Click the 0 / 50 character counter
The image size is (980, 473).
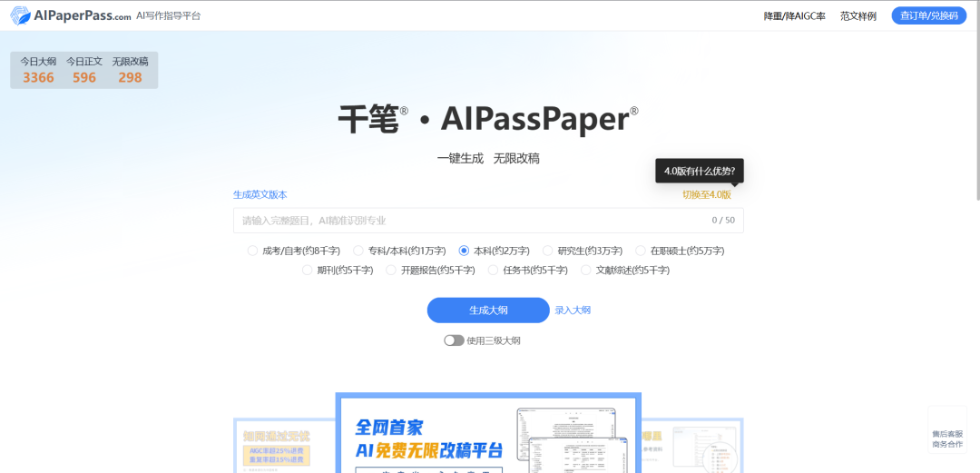pyautogui.click(x=723, y=221)
